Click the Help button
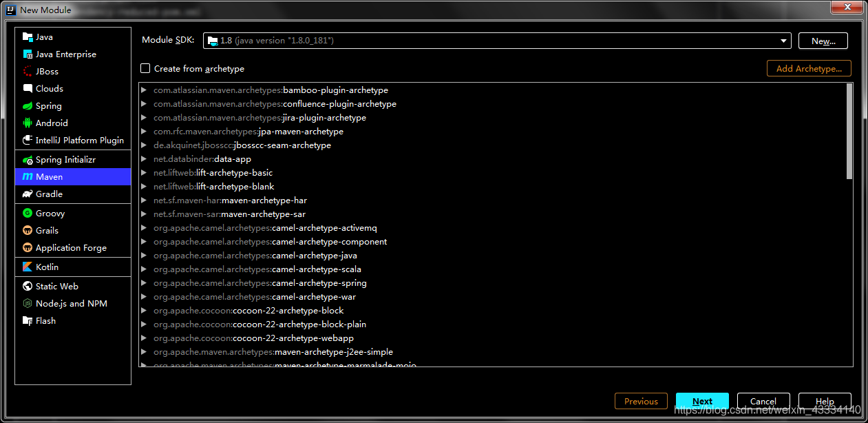The image size is (868, 423). (x=825, y=401)
